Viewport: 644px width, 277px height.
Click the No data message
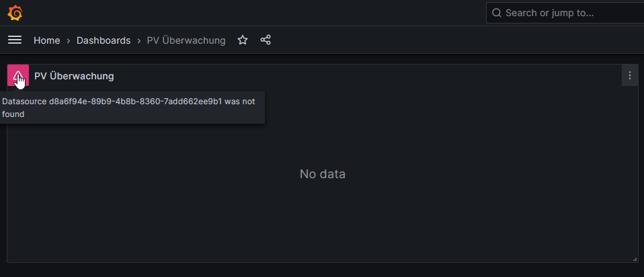323,174
